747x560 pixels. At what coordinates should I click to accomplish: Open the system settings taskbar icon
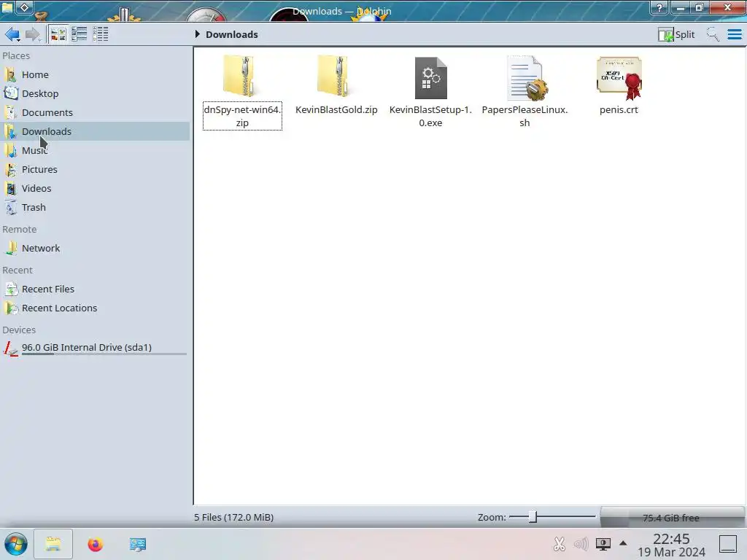pyautogui.click(x=138, y=544)
